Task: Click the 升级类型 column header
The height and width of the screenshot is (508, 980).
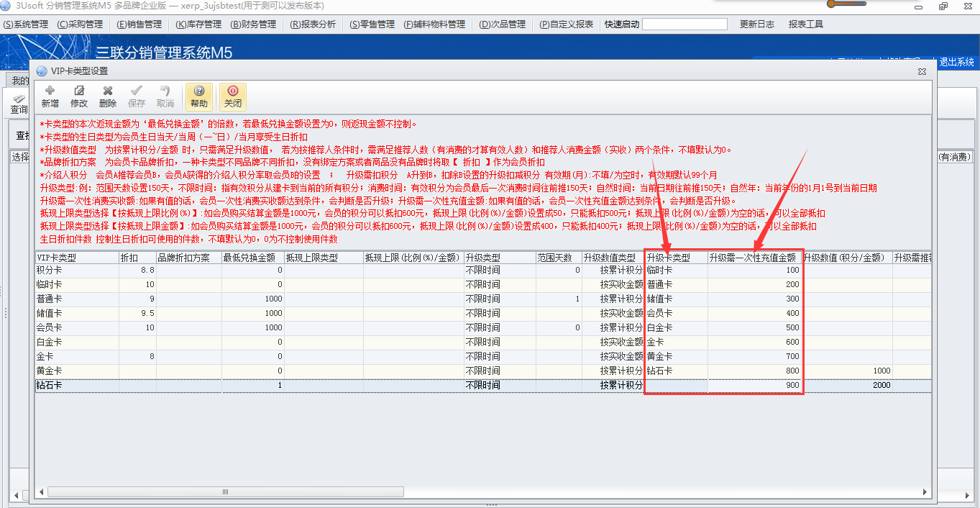Action: click(500, 258)
